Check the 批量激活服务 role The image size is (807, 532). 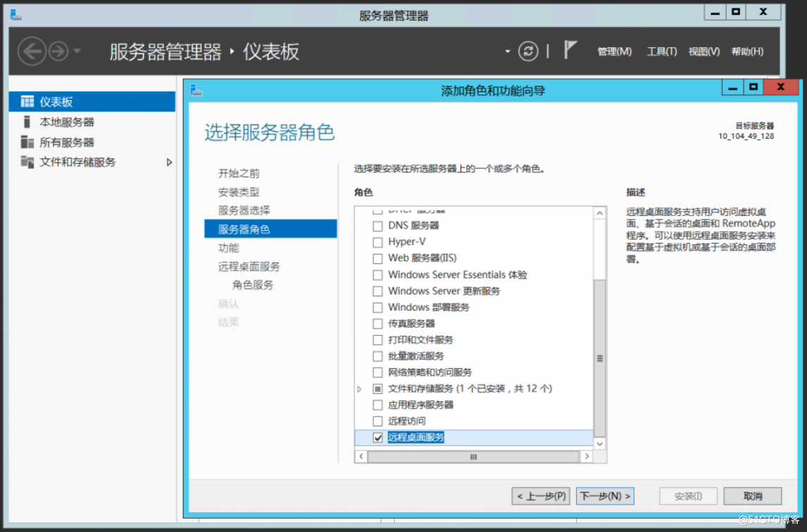tap(378, 356)
